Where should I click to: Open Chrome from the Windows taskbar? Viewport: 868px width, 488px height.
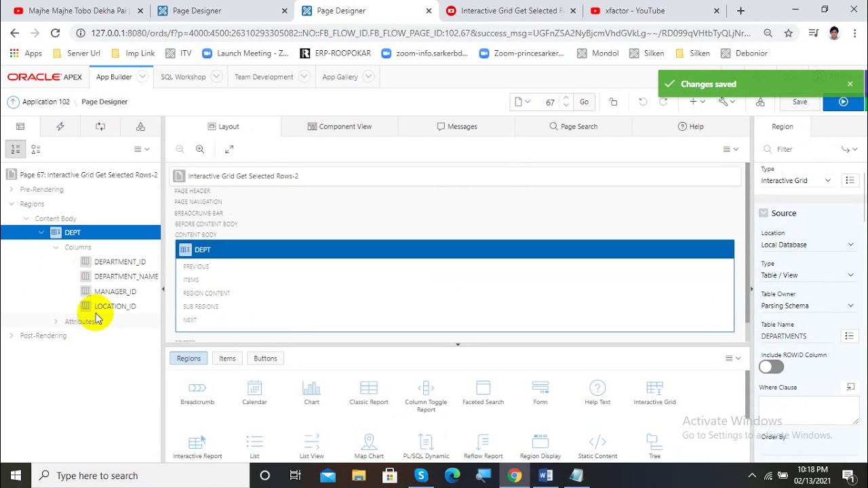515,476
